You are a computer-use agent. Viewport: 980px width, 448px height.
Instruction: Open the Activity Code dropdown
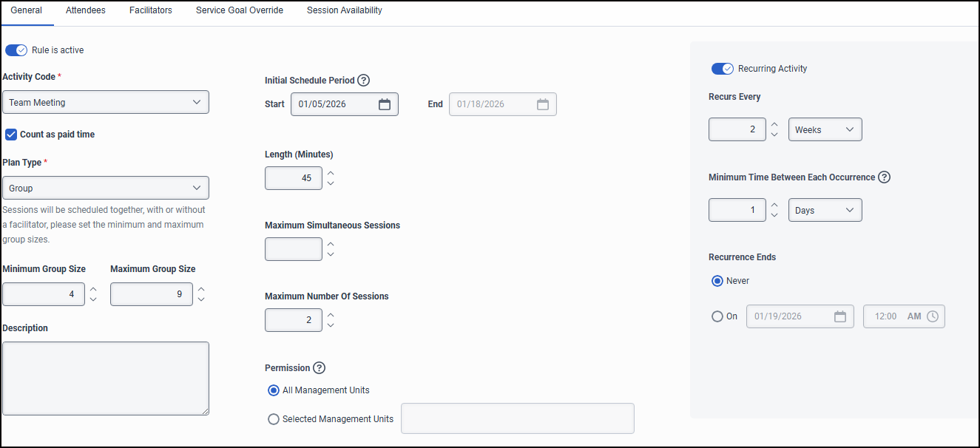pyautogui.click(x=106, y=103)
